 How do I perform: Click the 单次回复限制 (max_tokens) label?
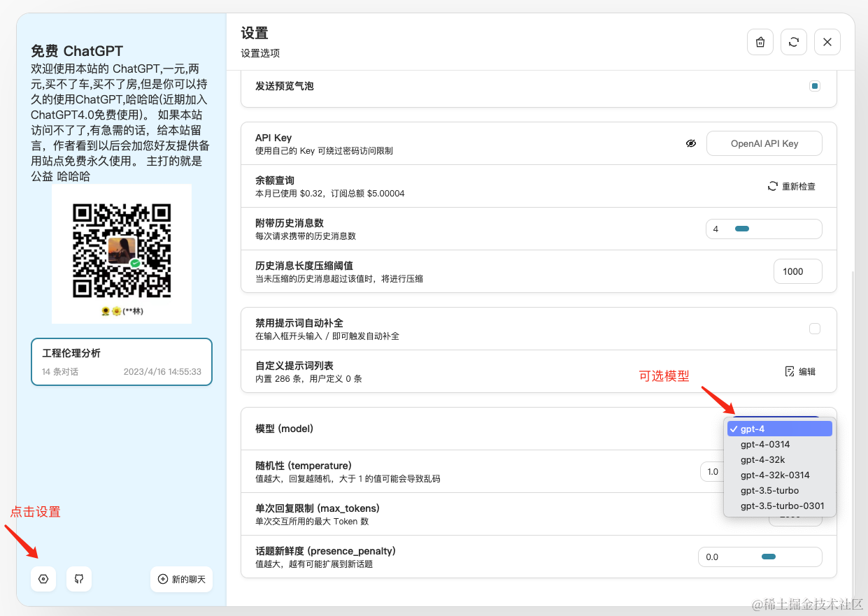tap(318, 508)
